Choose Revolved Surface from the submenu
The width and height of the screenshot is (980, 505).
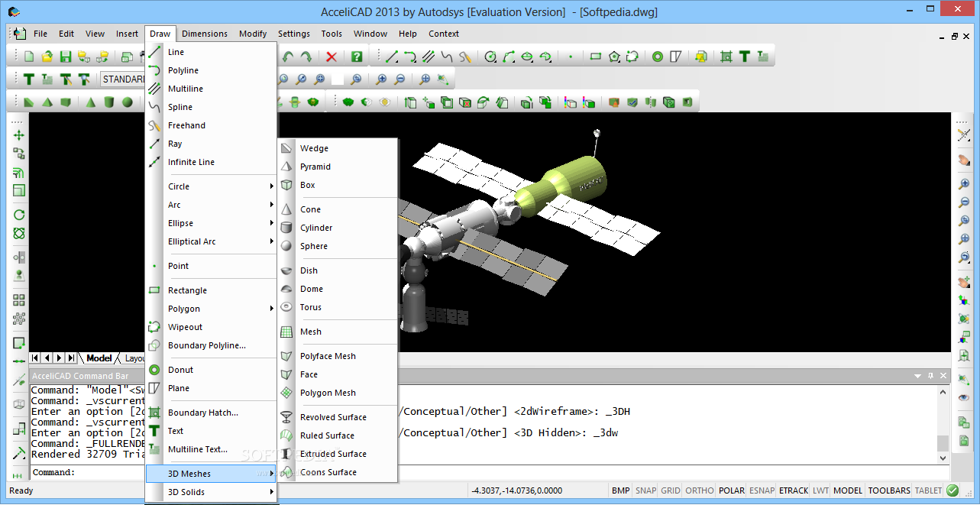[338, 417]
